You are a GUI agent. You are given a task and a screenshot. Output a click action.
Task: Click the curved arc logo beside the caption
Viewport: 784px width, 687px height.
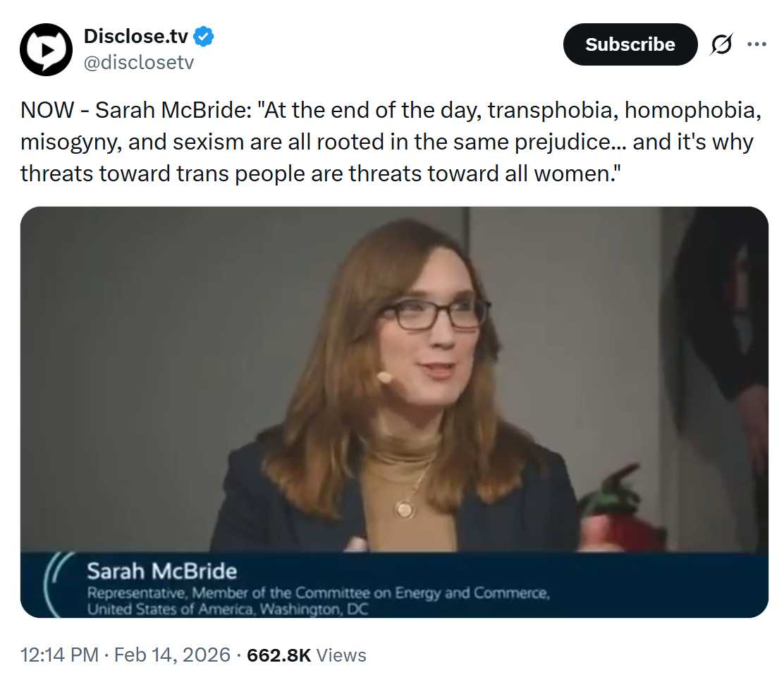(x=52, y=585)
